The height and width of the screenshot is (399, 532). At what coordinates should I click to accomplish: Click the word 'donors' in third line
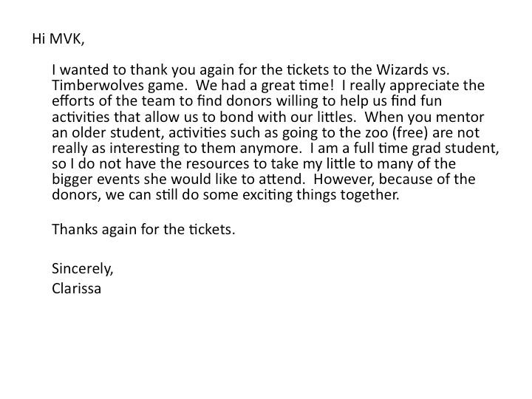(248, 101)
